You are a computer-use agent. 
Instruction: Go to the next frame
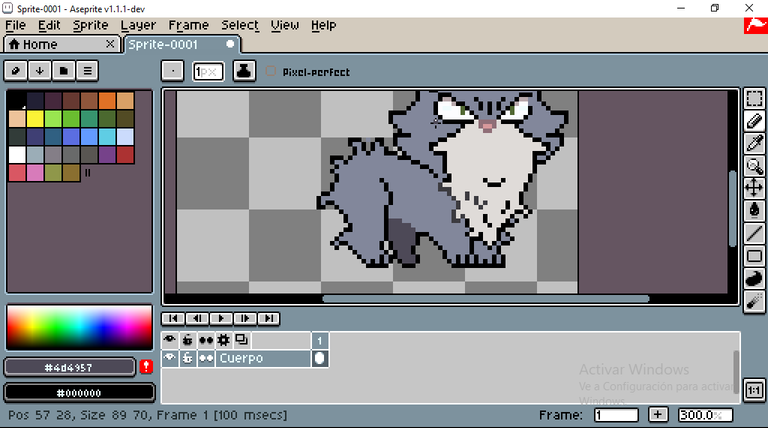pyautogui.click(x=245, y=319)
